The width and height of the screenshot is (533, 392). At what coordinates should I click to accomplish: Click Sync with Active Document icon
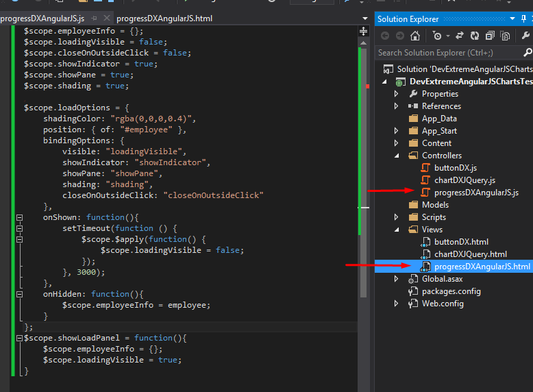click(460, 36)
